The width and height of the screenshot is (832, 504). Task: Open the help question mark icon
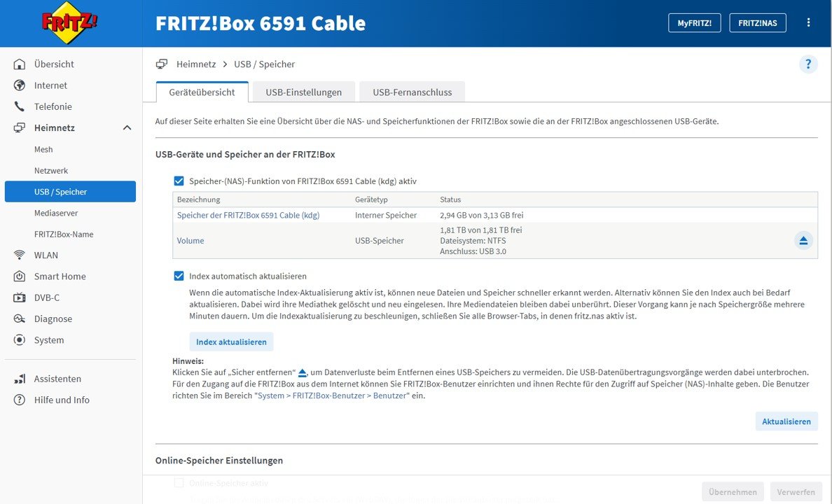[x=808, y=64]
